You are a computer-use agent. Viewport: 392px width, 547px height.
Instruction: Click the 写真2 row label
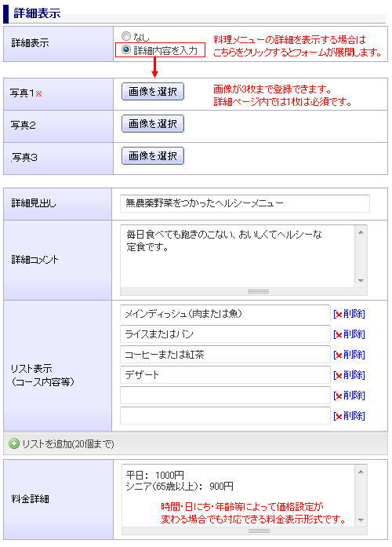coord(23,126)
